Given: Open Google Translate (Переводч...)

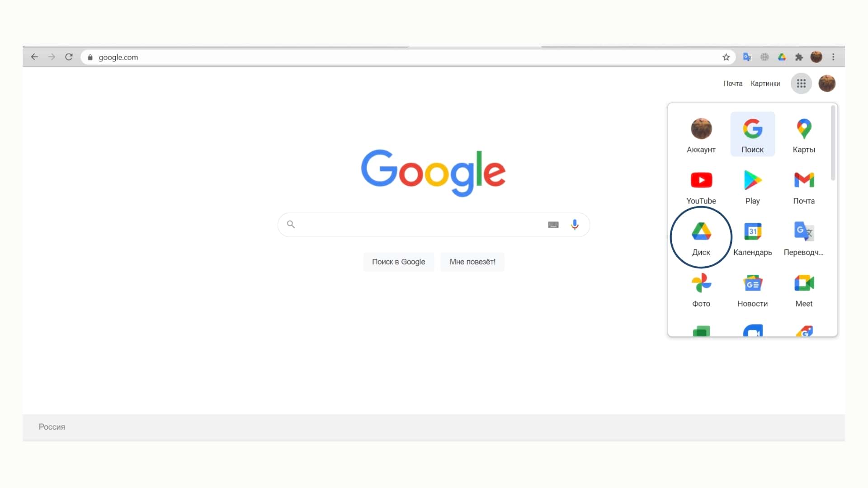Looking at the screenshot, I should pyautogui.click(x=804, y=237).
